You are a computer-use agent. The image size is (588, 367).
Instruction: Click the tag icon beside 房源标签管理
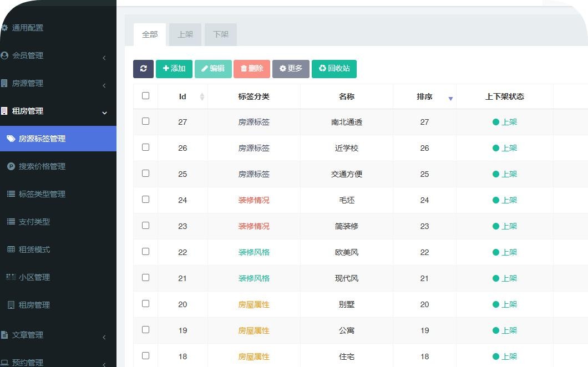point(11,139)
